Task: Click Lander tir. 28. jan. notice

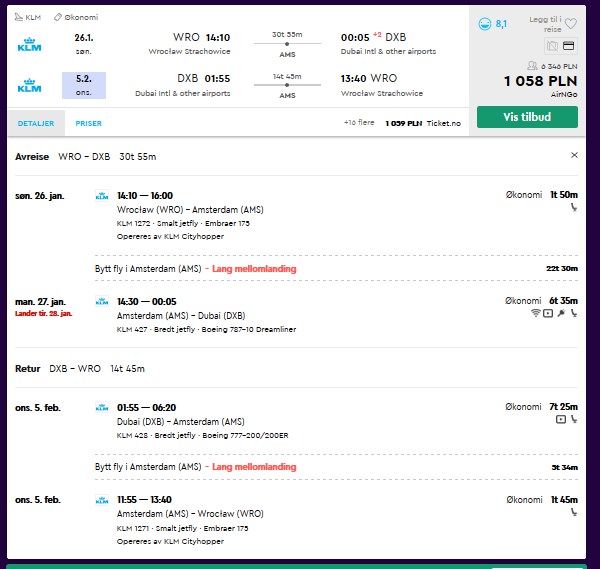Action: [x=43, y=313]
